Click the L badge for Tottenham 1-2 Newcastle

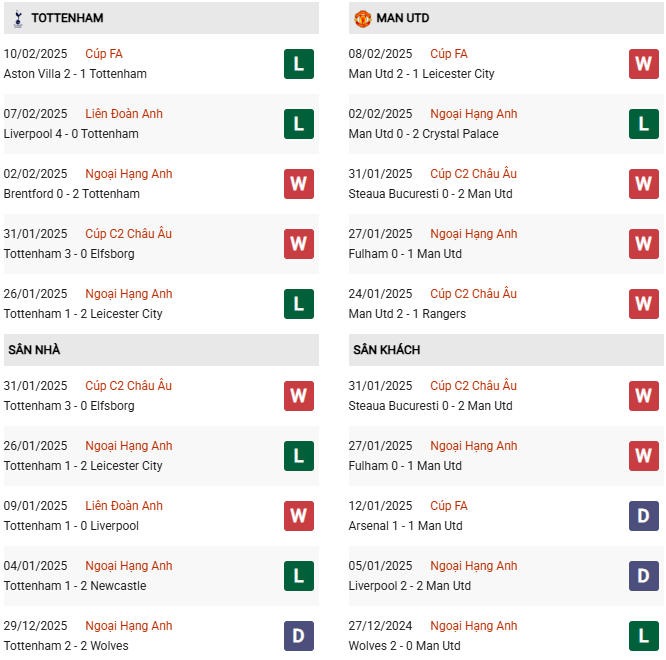[x=298, y=576]
